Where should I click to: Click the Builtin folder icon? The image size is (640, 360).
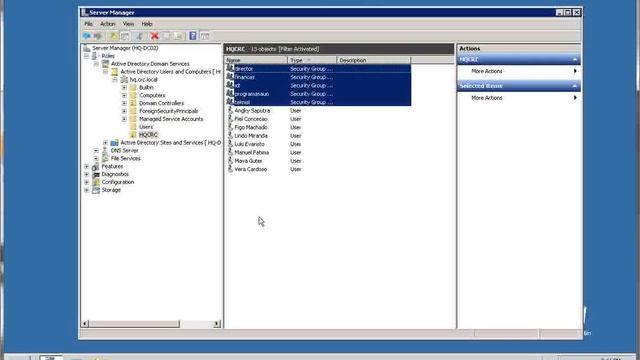[x=133, y=87]
